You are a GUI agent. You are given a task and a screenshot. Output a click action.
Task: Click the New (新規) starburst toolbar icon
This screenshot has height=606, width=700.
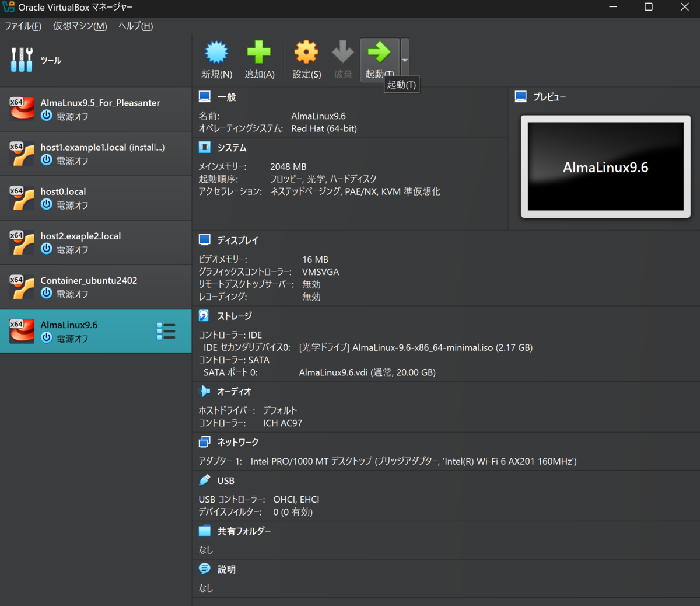pyautogui.click(x=216, y=53)
